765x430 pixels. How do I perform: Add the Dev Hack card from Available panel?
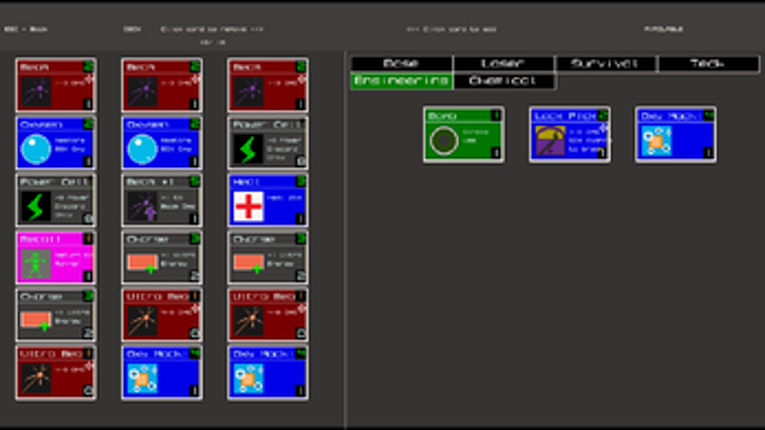point(676,135)
